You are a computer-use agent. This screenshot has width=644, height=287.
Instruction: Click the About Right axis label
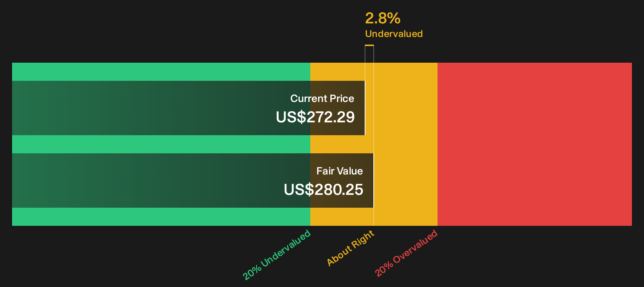coord(350,248)
